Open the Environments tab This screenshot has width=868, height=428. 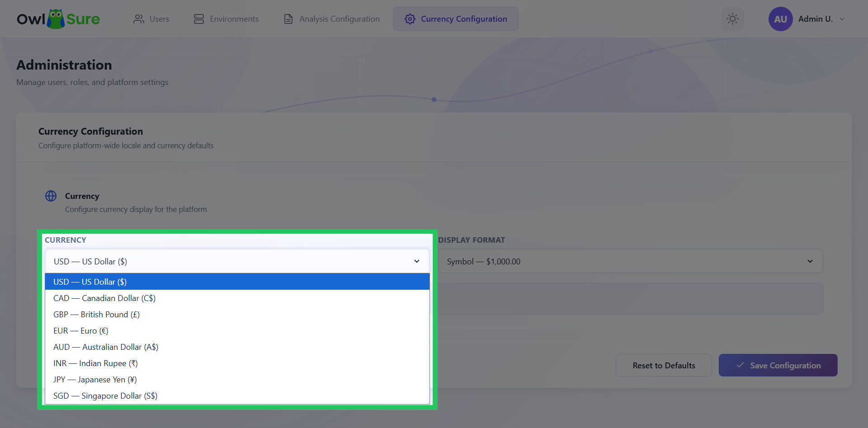tap(226, 19)
